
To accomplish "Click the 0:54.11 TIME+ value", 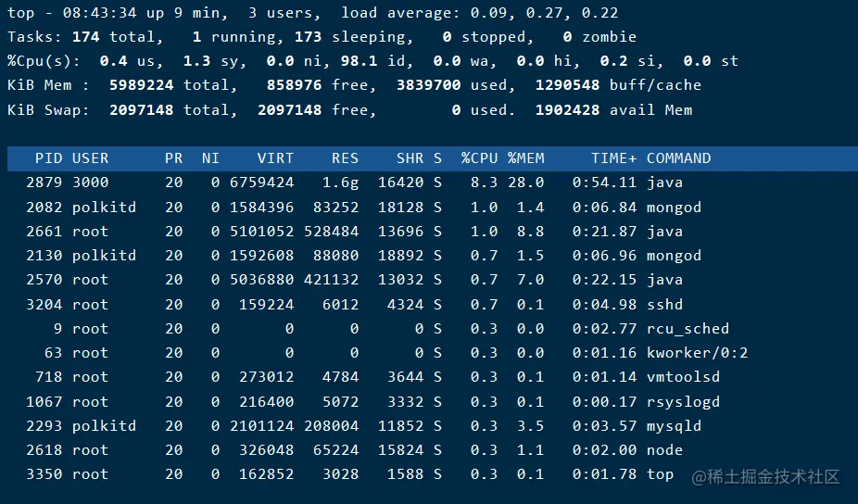I will point(605,183).
